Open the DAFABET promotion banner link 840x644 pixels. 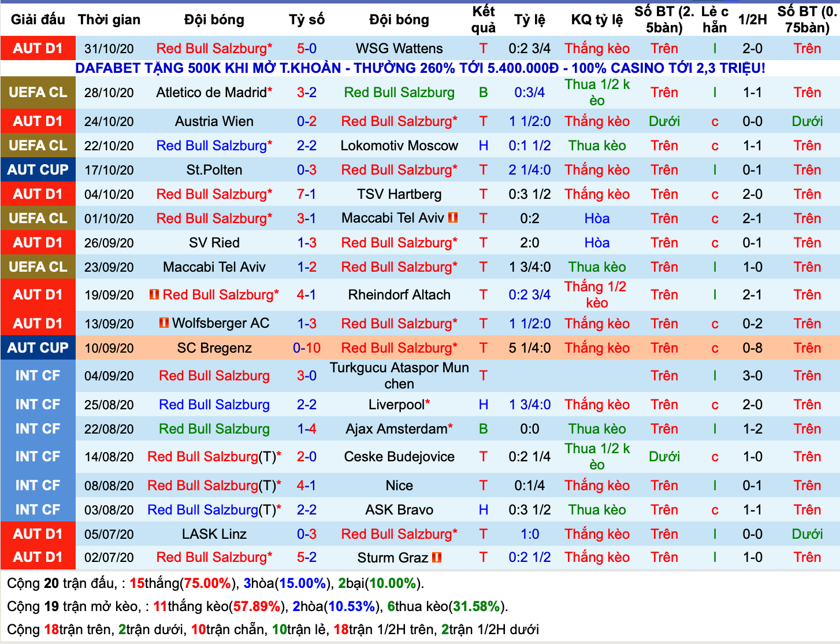[x=420, y=68]
